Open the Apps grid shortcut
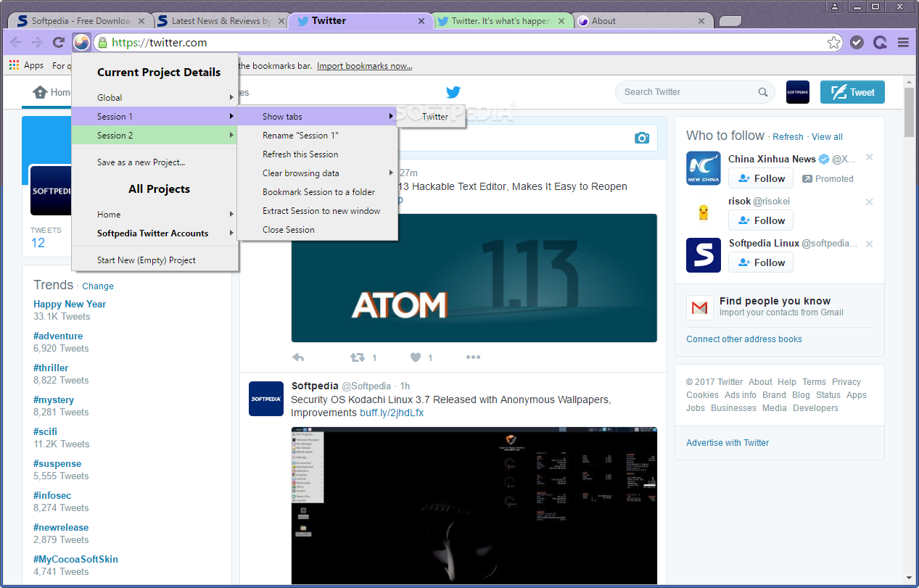The image size is (919, 588). click(x=26, y=65)
